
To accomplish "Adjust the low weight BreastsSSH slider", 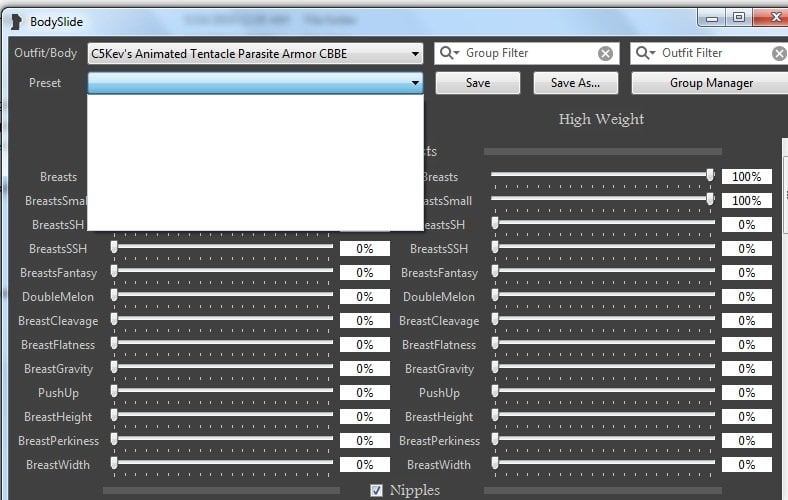I will pyautogui.click(x=222, y=247).
